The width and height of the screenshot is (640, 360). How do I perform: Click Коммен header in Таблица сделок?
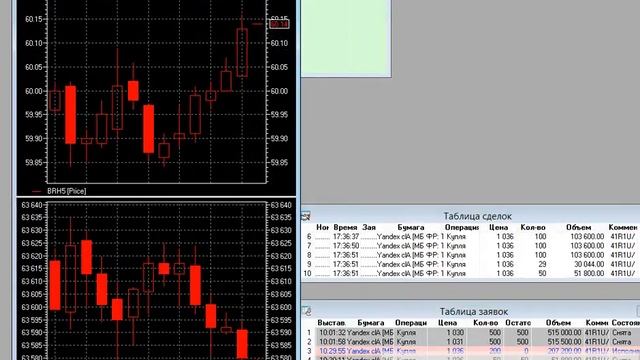623,227
